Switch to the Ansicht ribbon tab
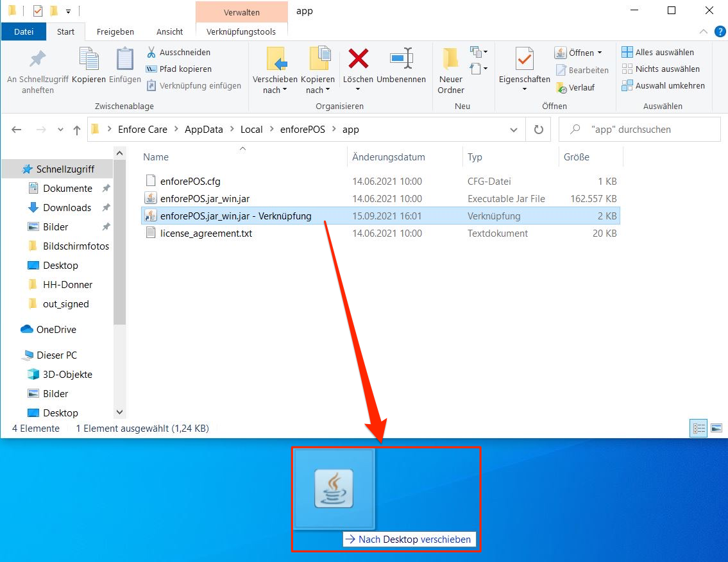The image size is (728, 562). (169, 31)
